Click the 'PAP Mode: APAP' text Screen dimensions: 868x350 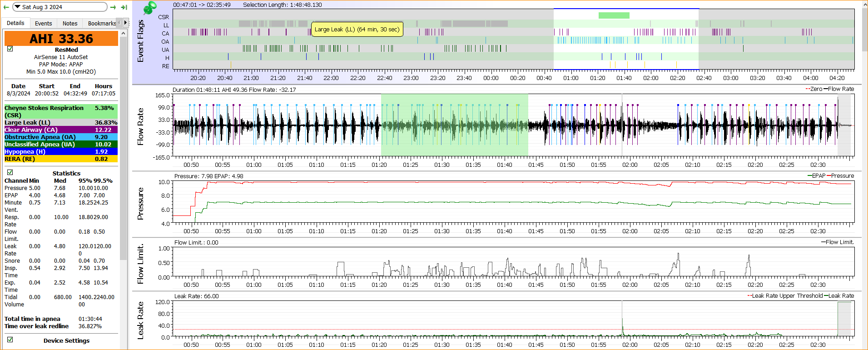click(x=61, y=64)
